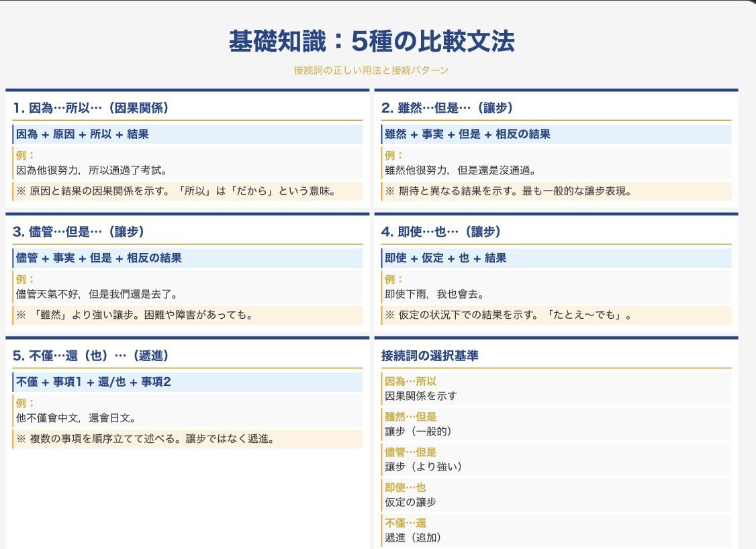Click the example sentence 因為他很努力，所以通過了考試
Image resolution: width=756 pixels, height=549 pixels.
pos(91,170)
